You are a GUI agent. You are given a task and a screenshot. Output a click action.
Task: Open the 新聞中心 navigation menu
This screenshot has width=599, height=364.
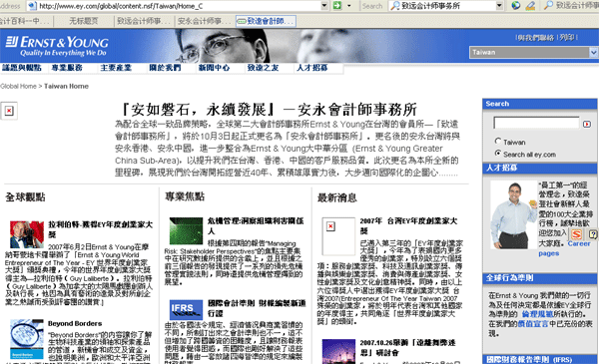click(214, 68)
